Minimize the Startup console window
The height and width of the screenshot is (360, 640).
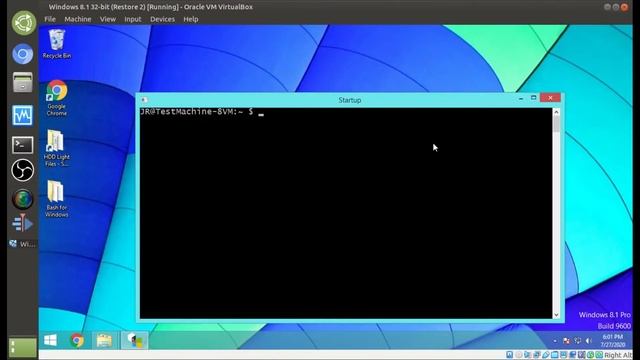tap(521, 98)
